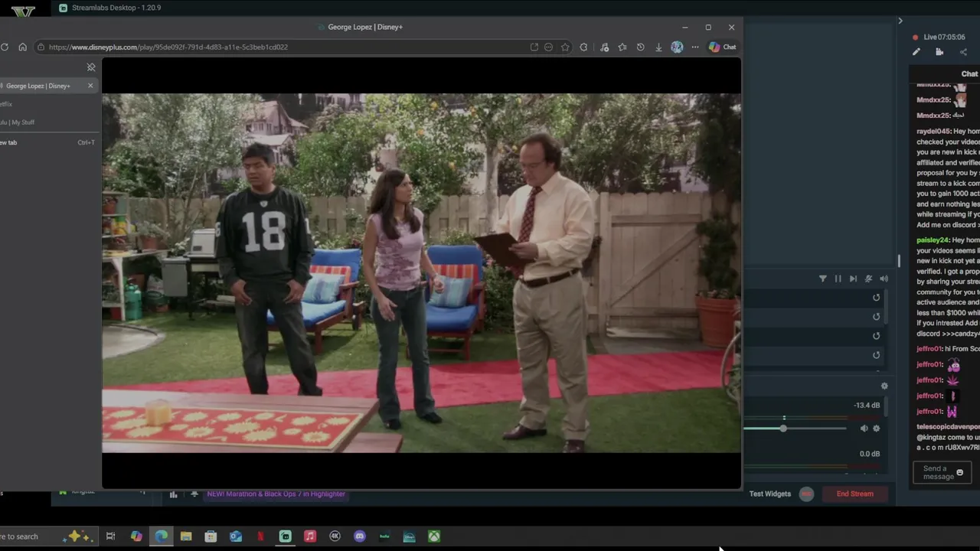Image resolution: width=980 pixels, height=551 pixels.
Task: Open the -13.4 dB source settings gear
Action: click(877, 429)
